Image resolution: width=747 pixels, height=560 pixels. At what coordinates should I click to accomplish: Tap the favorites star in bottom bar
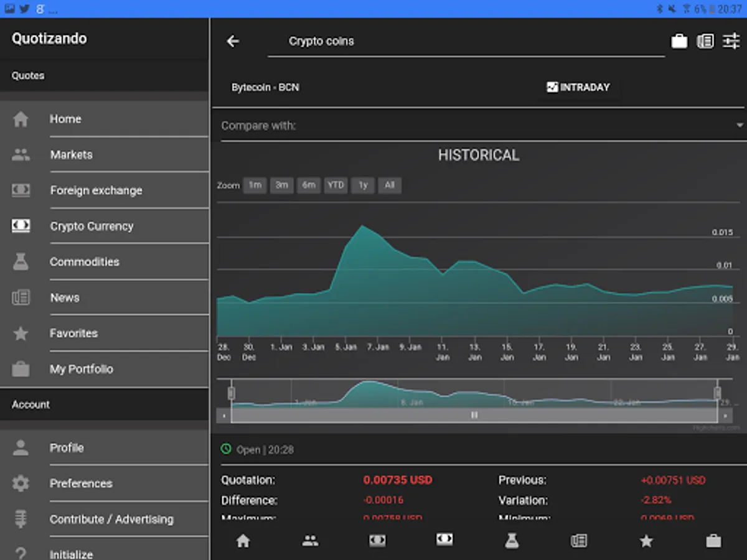tap(646, 541)
